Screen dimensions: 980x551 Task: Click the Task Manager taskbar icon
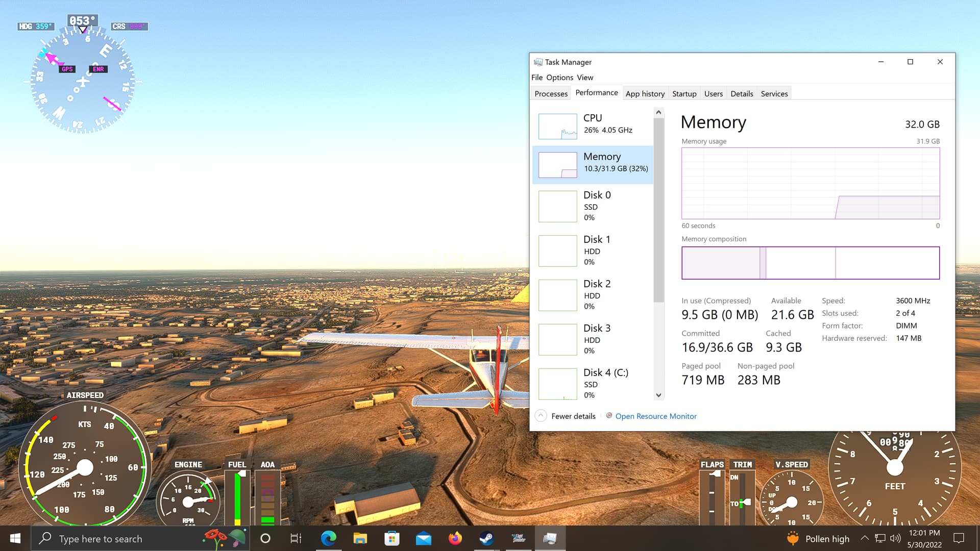pyautogui.click(x=550, y=538)
